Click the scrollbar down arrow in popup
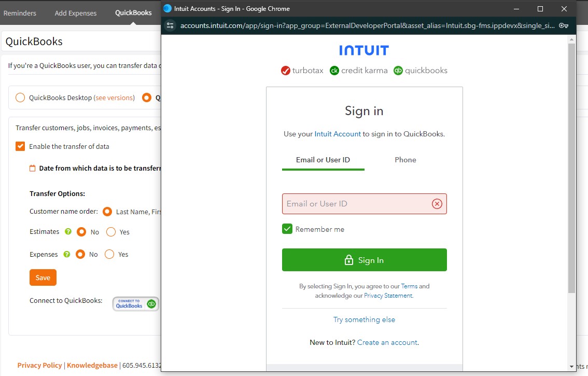The width and height of the screenshot is (588, 376). coord(571,367)
